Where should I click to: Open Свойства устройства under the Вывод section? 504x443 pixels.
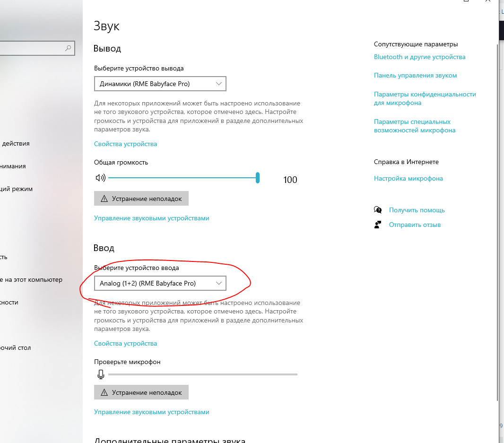tap(125, 144)
